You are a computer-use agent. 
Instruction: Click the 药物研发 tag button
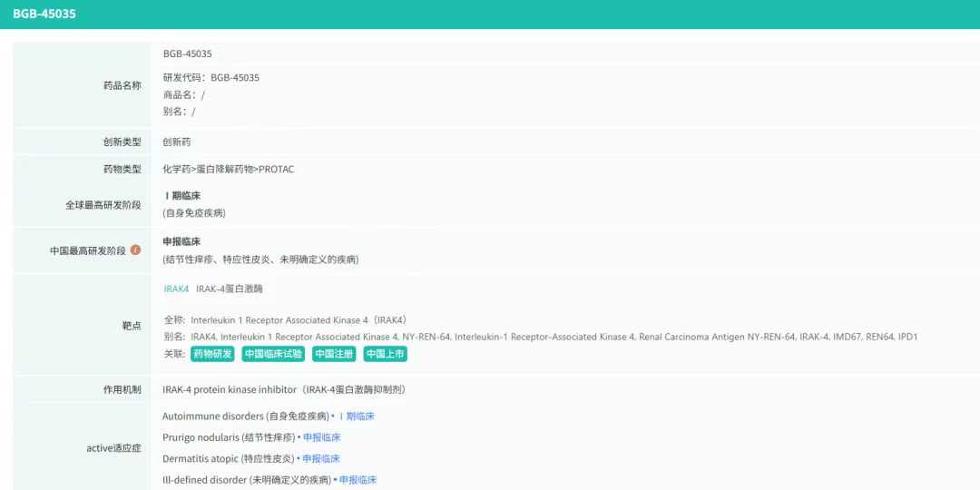[212, 354]
